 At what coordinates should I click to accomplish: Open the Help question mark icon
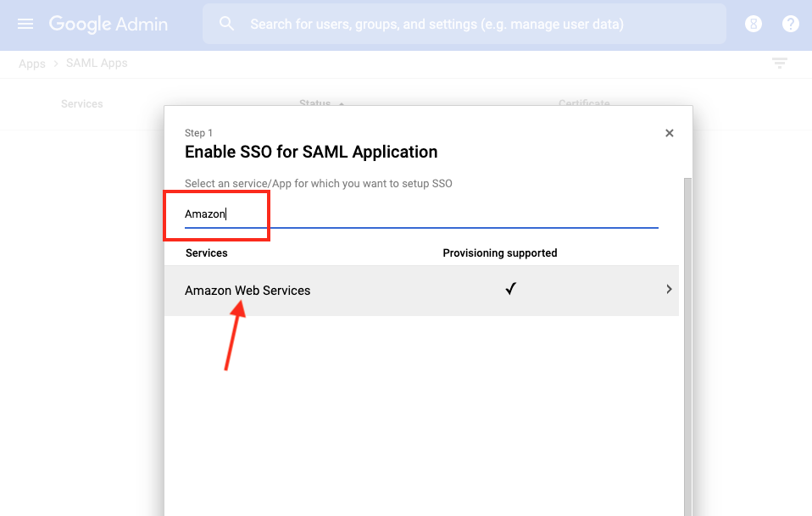[x=790, y=24]
